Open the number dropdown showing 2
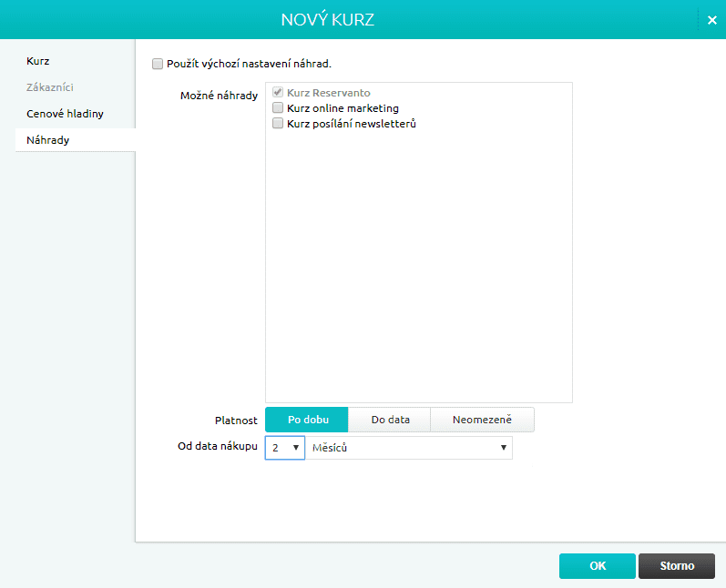 (x=284, y=448)
